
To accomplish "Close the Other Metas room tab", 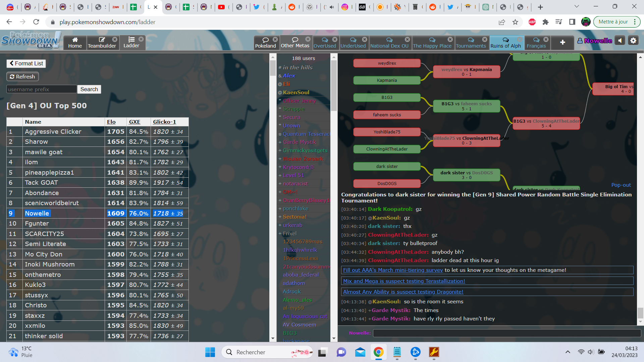I will coord(308,39).
